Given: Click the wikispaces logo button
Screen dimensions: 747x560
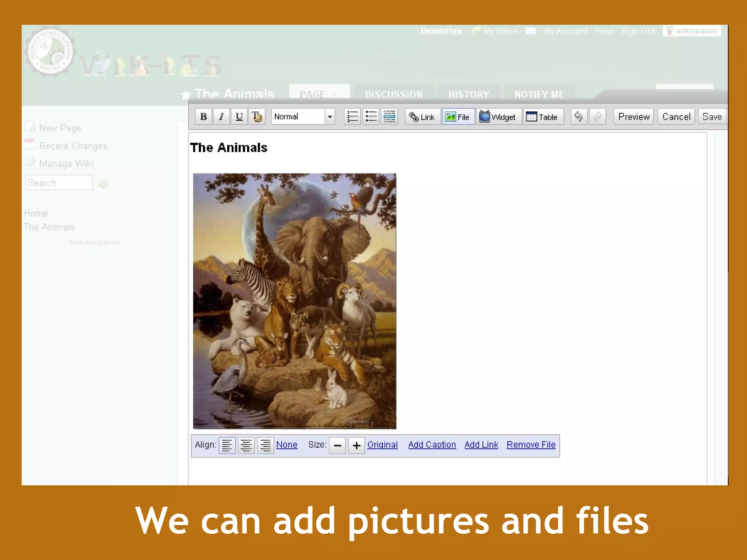Looking at the screenshot, I should (692, 31).
